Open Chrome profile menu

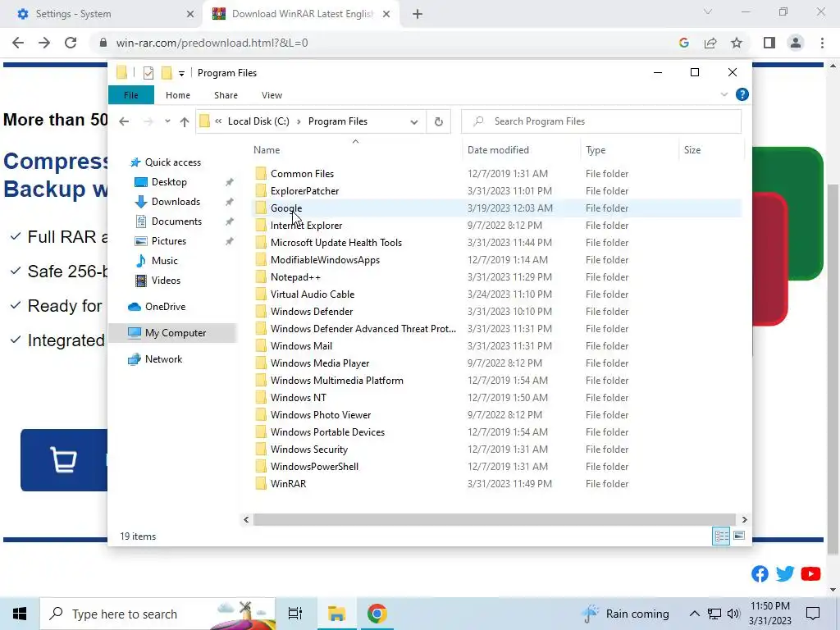(x=796, y=43)
